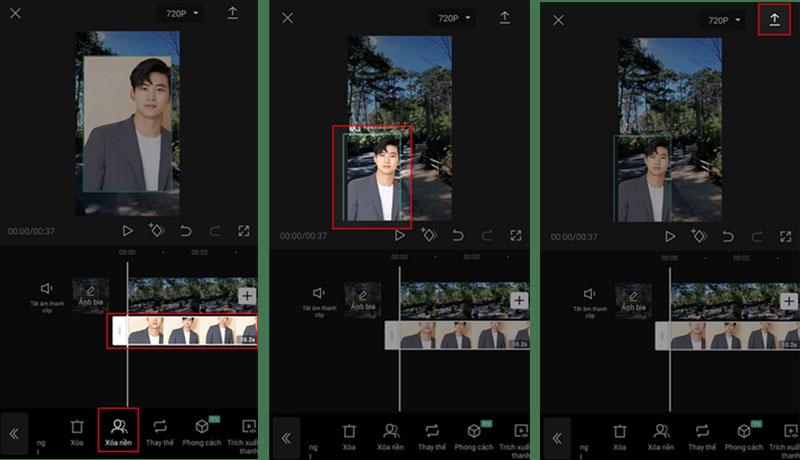The width and height of the screenshot is (800, 460).
Task: Play the video preview in the left panel
Action: [127, 230]
